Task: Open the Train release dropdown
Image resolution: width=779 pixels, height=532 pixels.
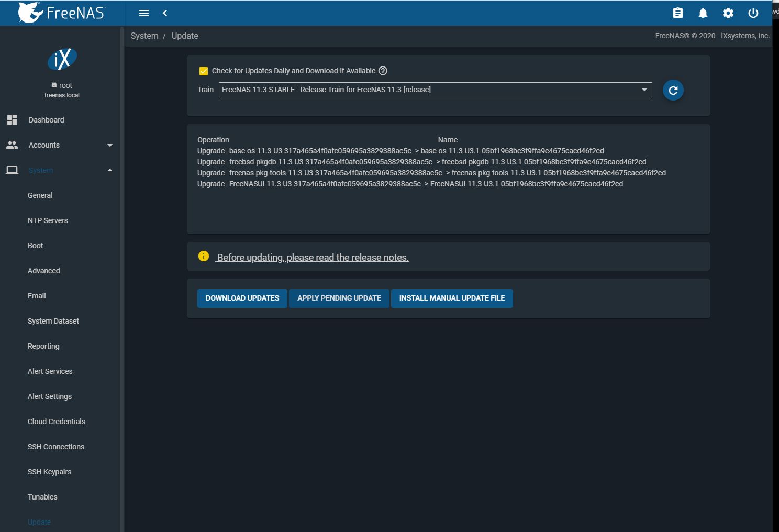Action: 435,90
